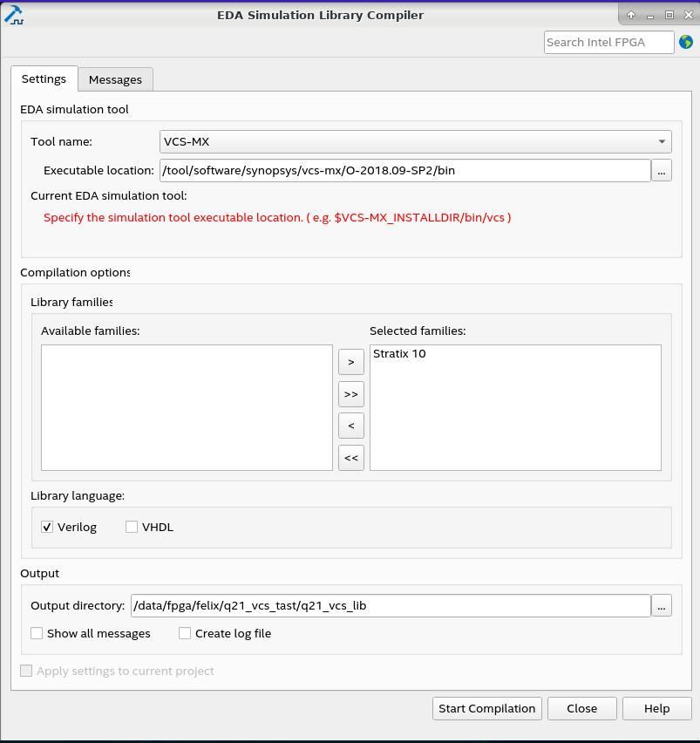Remove all families with the << button
Image resolution: width=700 pixels, height=743 pixels.
tap(351, 458)
